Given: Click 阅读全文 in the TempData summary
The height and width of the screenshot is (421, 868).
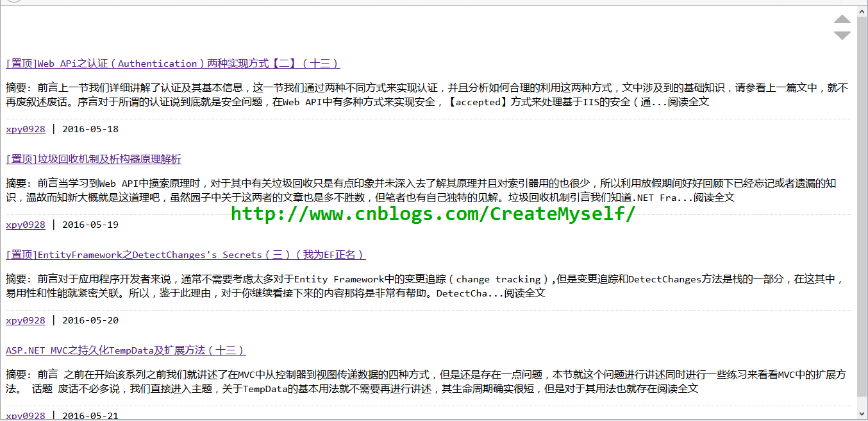Looking at the screenshot, I should tap(677, 389).
